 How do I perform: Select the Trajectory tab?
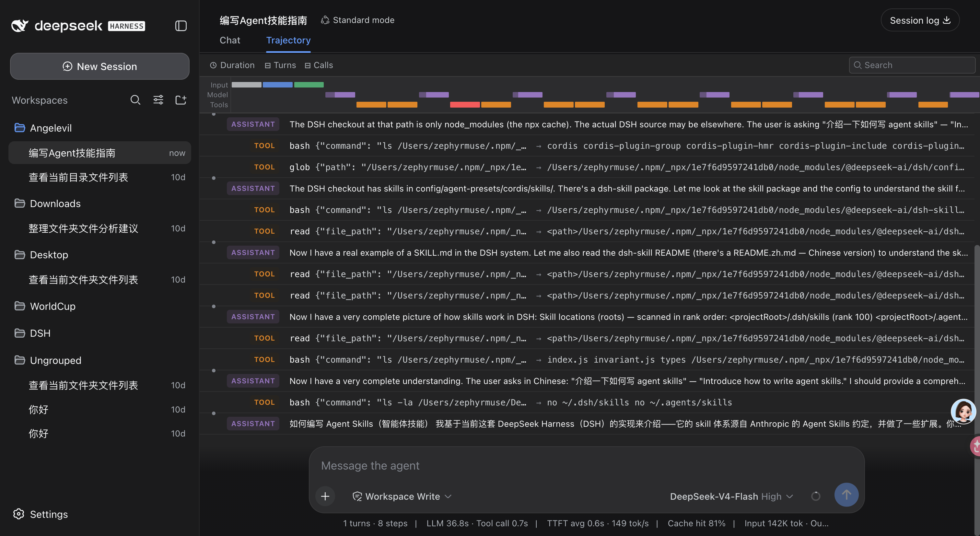coord(288,40)
